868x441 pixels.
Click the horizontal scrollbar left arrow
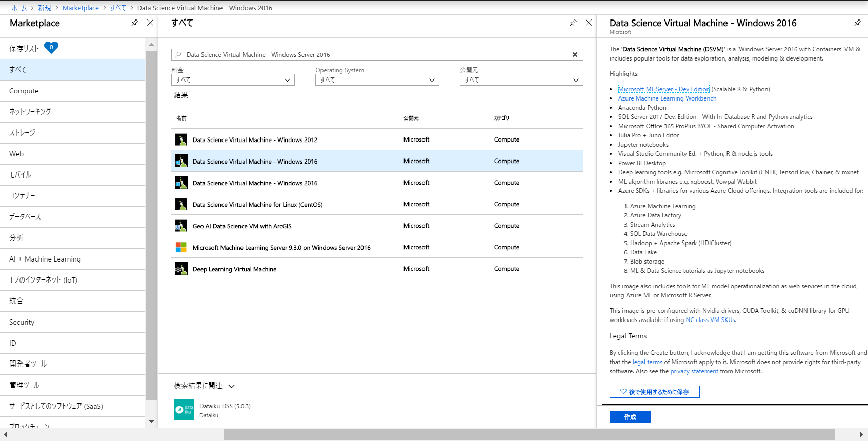click(5, 435)
